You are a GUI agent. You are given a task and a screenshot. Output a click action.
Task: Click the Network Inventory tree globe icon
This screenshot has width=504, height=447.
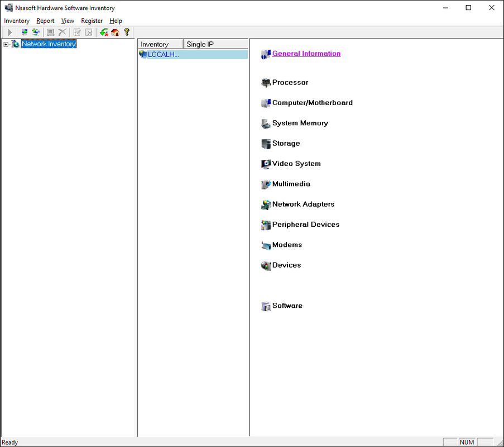pyautogui.click(x=16, y=44)
